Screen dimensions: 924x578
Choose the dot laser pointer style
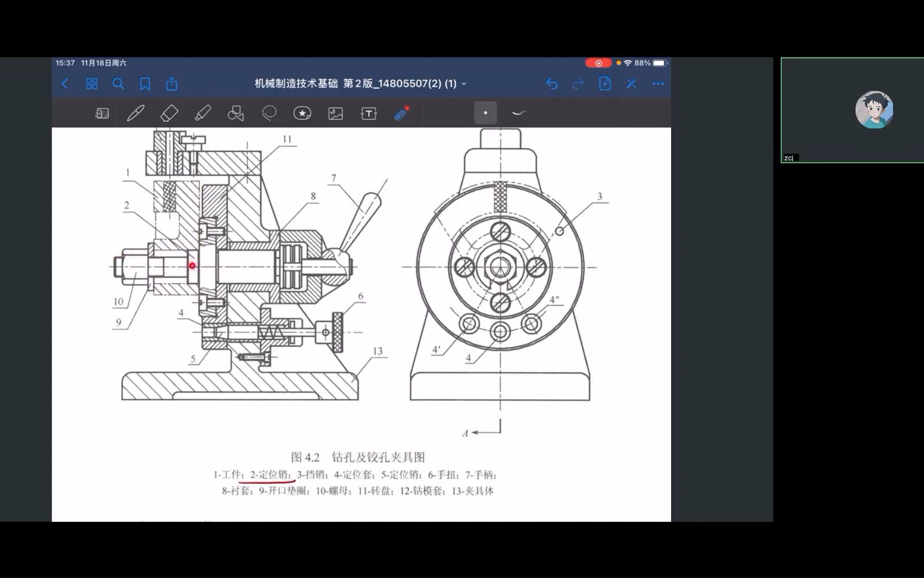[x=486, y=113]
